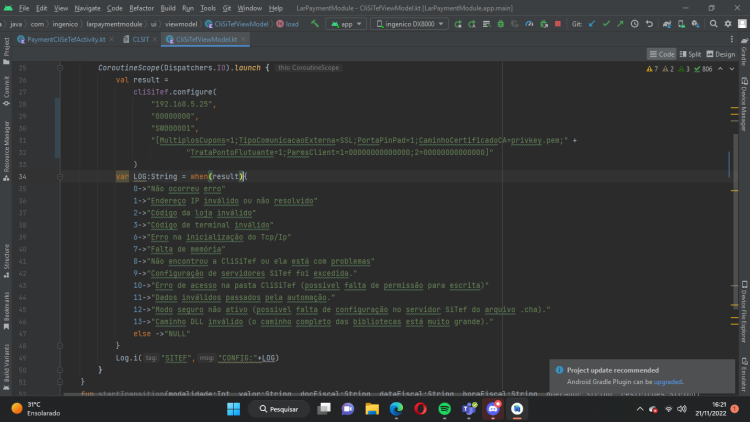This screenshot has height=422, width=750.
Task: Switch to PaymentCliSeTefActivity.kt tab
Action: (x=66, y=39)
